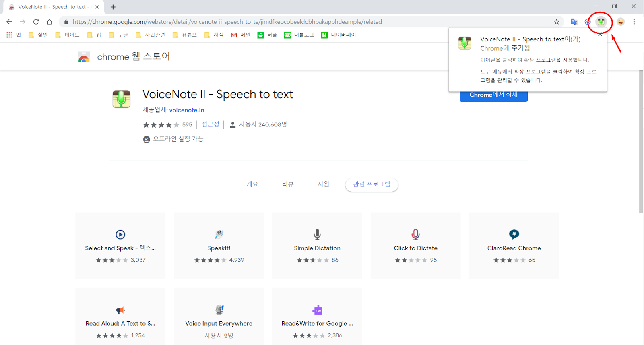Open the Click to Dictate extension card
Screen dimensions: 644x345
[x=416, y=246]
